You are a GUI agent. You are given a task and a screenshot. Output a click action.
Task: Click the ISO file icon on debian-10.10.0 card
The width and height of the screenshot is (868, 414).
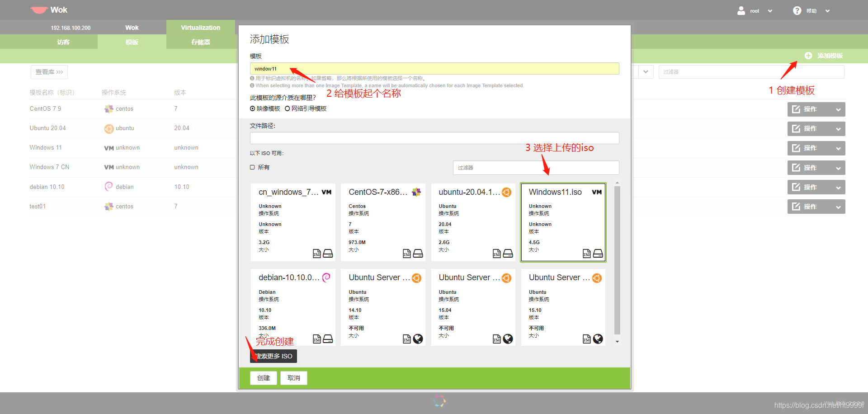[317, 339]
